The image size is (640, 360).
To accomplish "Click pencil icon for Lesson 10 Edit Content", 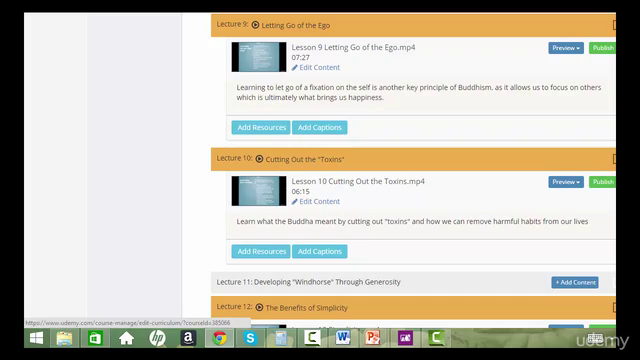I will coord(295,202).
